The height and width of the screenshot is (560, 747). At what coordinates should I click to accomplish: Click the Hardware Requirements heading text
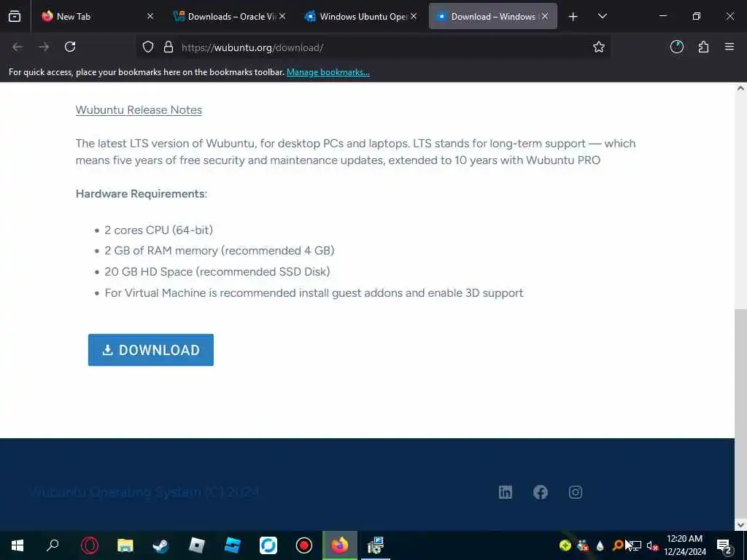point(142,194)
